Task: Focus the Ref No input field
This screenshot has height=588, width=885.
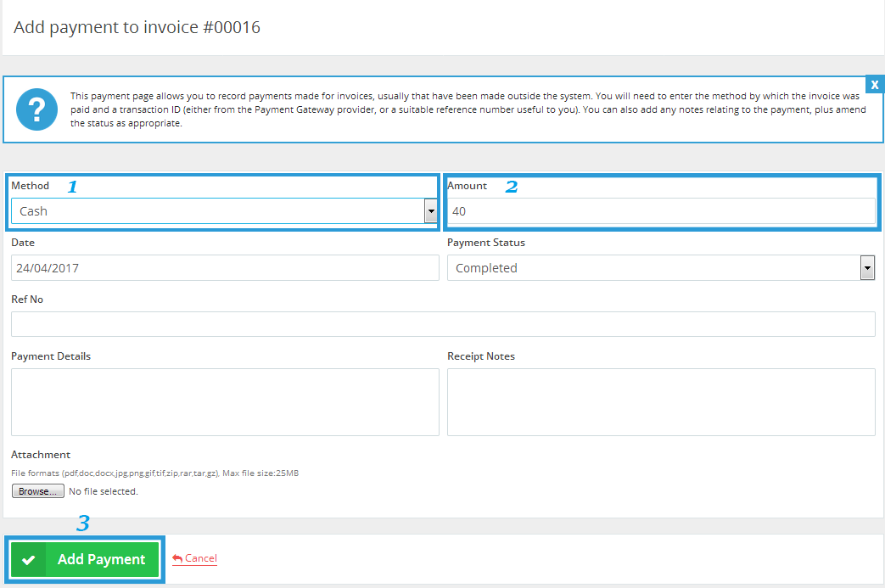Action: coord(443,324)
